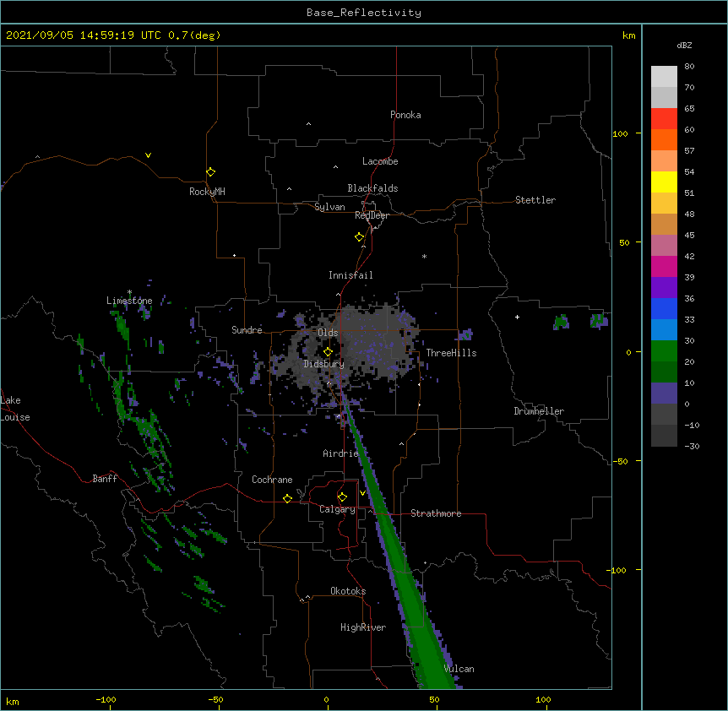Image resolution: width=728 pixels, height=711 pixels.
Task: Click the white asterisk above the Limestone label
Action: (x=129, y=292)
